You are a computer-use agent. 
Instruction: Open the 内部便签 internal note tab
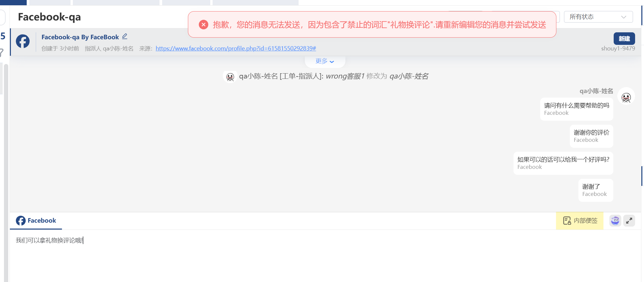tap(580, 221)
